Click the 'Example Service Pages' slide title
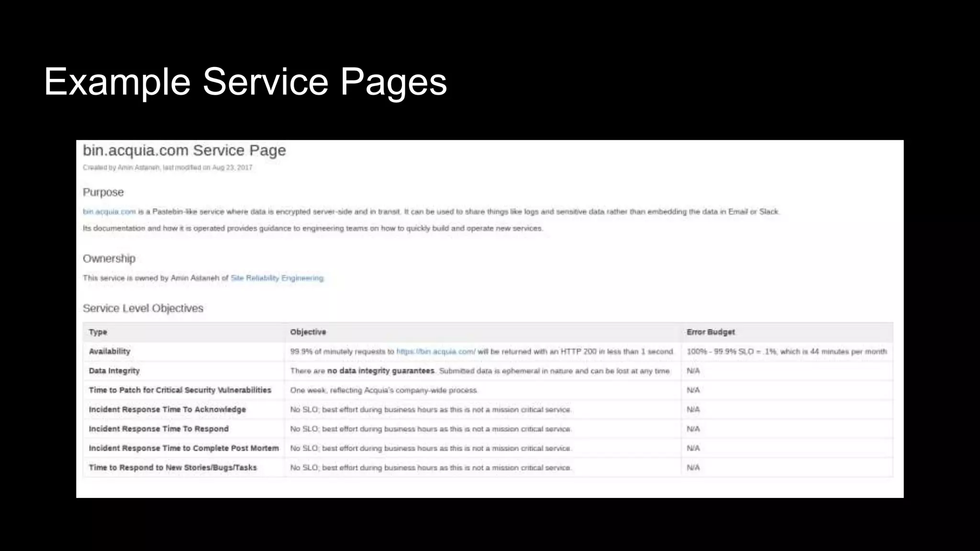Image resolution: width=980 pixels, height=551 pixels. [245, 82]
